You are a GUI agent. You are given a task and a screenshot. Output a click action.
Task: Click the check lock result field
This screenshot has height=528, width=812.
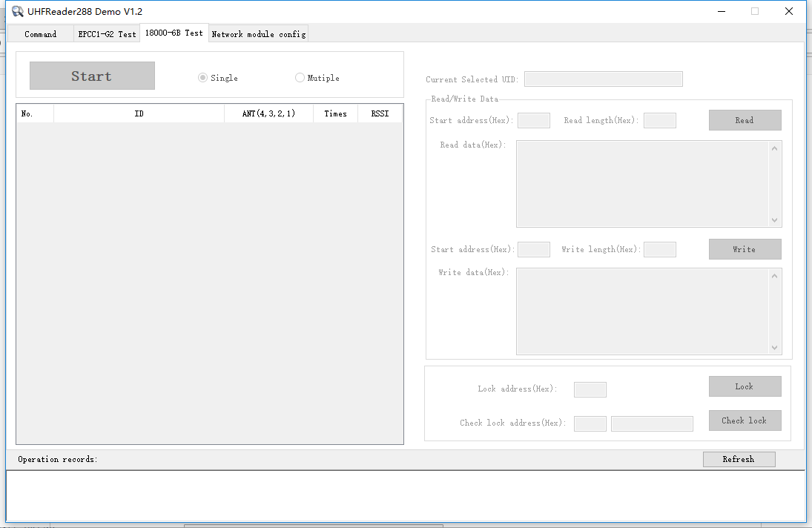click(x=652, y=423)
